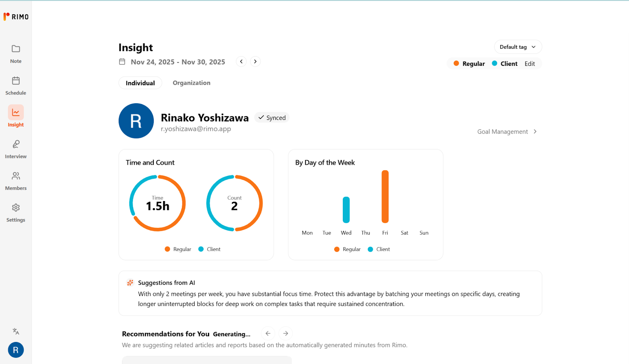This screenshot has width=629, height=364.
Task: Go to previous week using left chevron
Action: (x=241, y=62)
